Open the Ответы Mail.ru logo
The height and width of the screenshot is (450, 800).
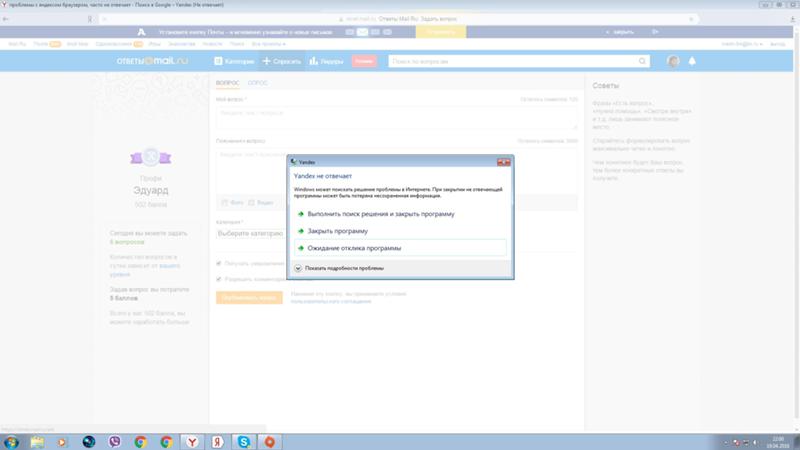(152, 61)
